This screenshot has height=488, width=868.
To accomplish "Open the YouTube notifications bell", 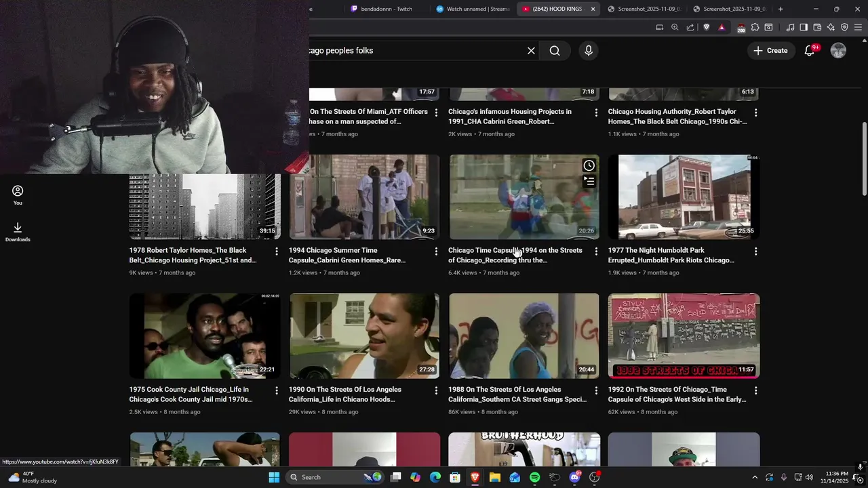I will point(810,51).
